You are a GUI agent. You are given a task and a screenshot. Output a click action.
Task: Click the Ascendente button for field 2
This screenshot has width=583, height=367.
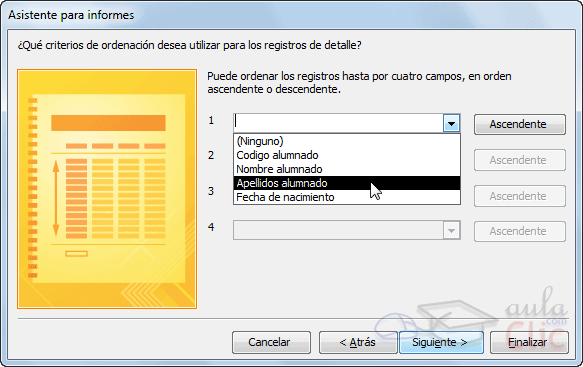(519, 160)
